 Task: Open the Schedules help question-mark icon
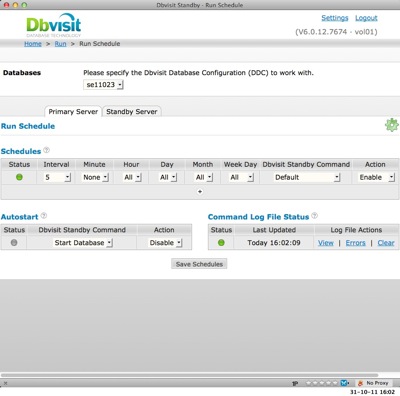[47, 150]
